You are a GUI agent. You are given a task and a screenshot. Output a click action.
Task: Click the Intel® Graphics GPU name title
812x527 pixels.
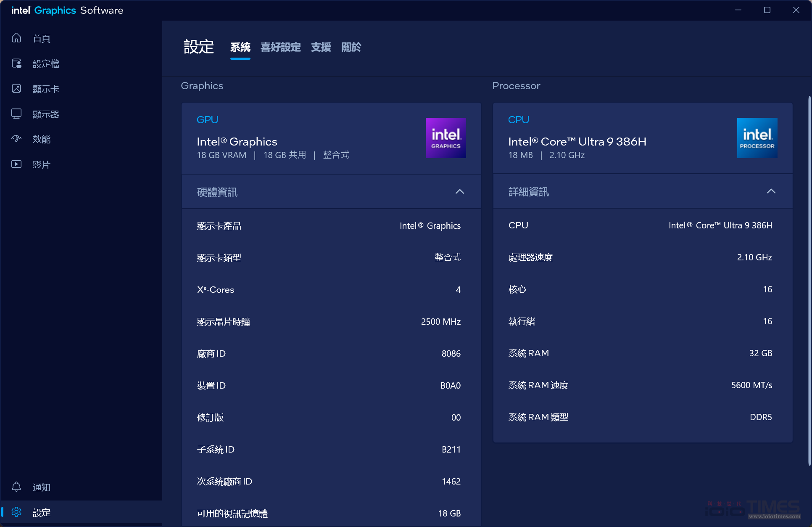pos(237,142)
